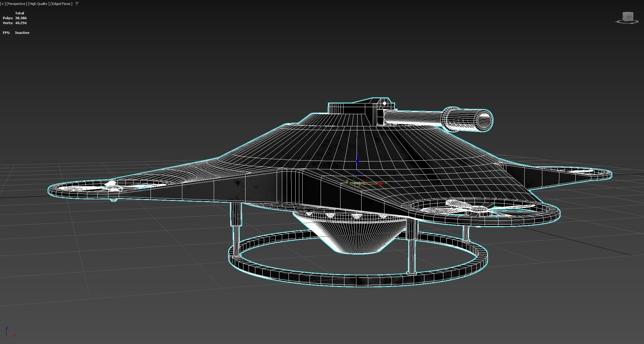Click the ViewCube navigation widget
Screen dimensions: 644x344
coord(627,18)
